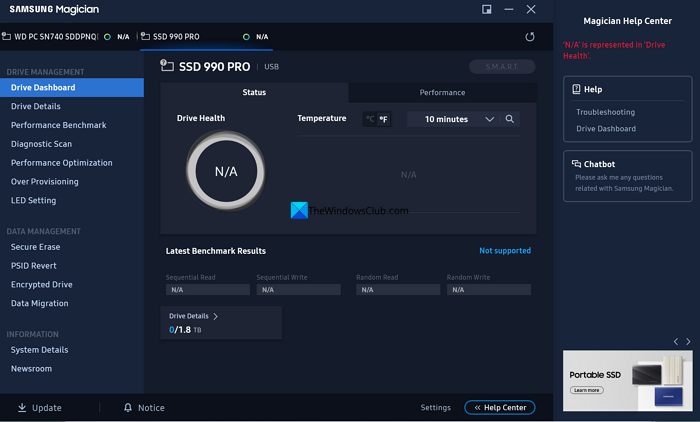The image size is (700, 422).
Task: Open Performance Benchmark in the sidebar
Action: 58,125
